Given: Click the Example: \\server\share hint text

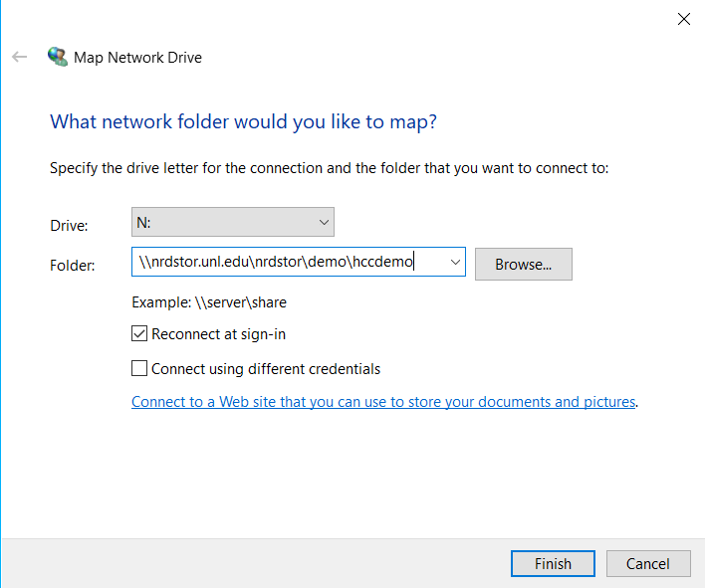Looking at the screenshot, I should click(209, 302).
